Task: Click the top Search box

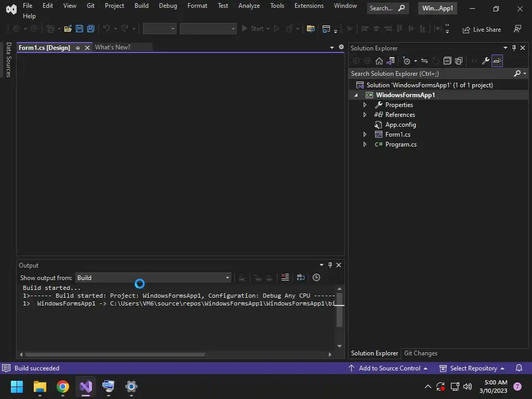Action: pos(388,8)
